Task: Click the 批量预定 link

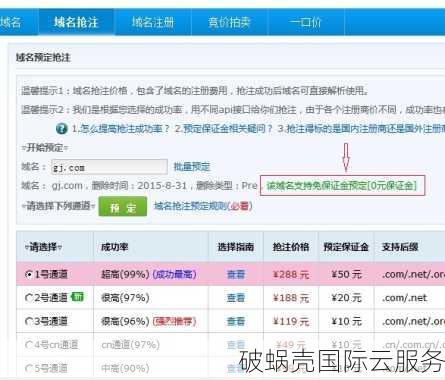Action: tap(192, 167)
